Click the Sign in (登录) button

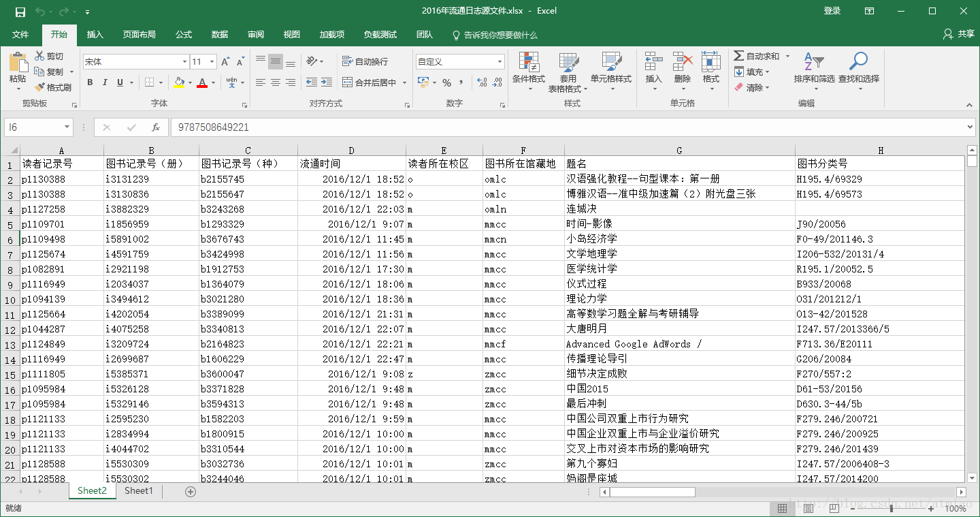pos(832,11)
